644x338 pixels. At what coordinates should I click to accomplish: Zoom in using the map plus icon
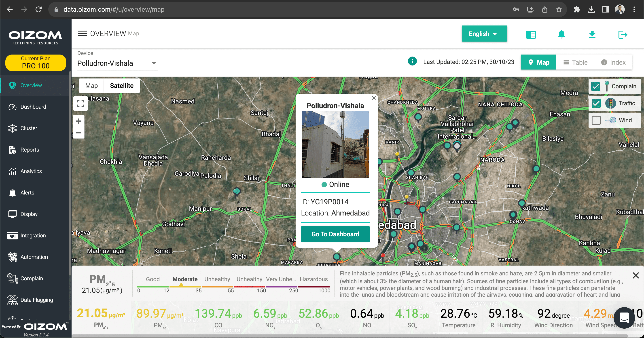(79, 121)
